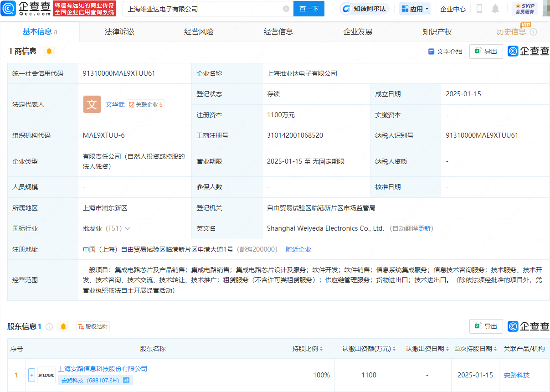Select the credit code 91310000MAE9XTUU61 next to 统一社会信用代码
The height and width of the screenshot is (392, 550).
click(119, 73)
